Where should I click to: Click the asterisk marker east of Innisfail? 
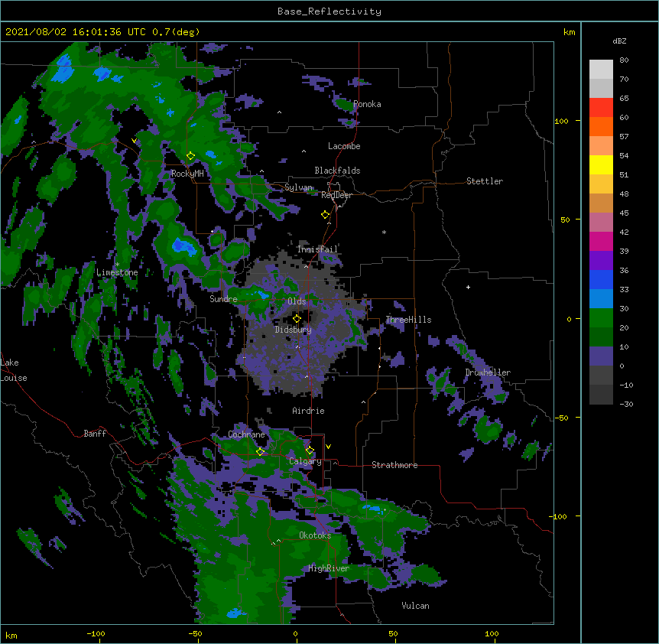pyautogui.click(x=384, y=233)
